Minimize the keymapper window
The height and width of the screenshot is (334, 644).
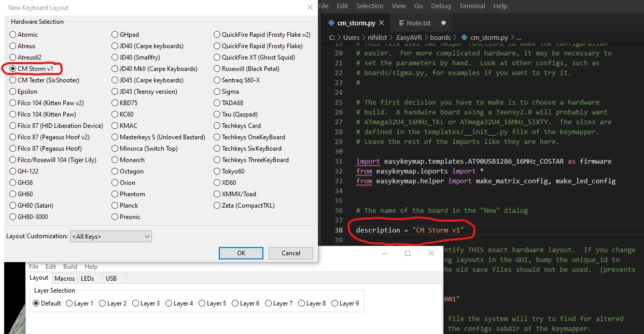point(384,253)
